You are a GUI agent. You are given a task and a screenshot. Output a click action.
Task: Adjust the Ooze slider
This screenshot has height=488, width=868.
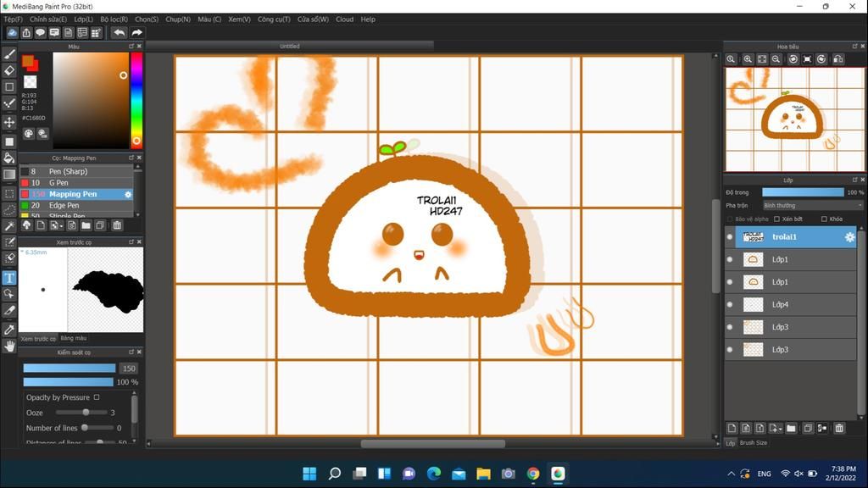82,413
